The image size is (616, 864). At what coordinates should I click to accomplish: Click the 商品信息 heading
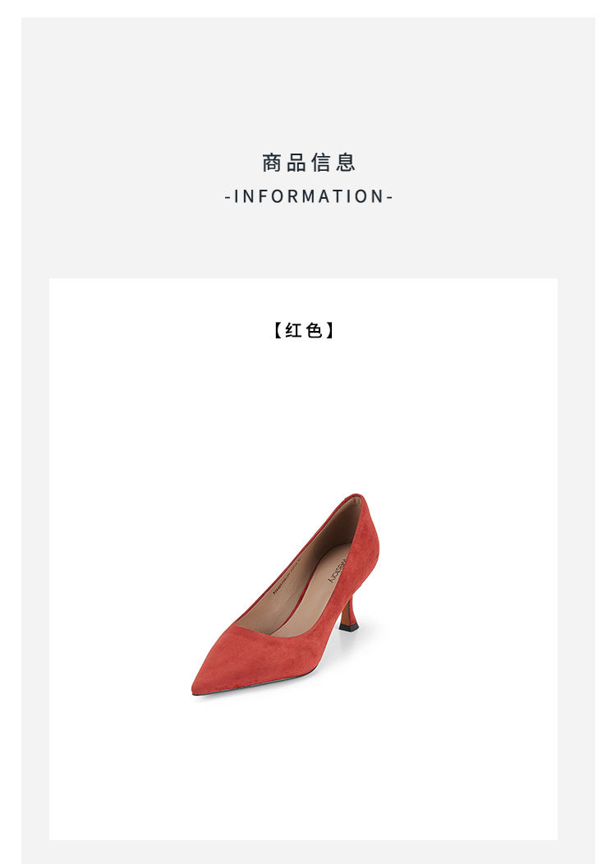click(x=308, y=163)
